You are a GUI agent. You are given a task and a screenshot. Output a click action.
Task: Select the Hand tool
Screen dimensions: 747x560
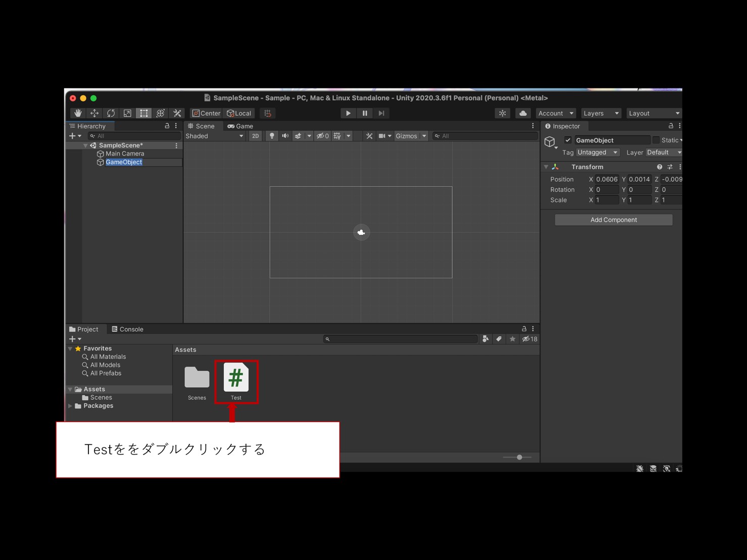(x=78, y=113)
